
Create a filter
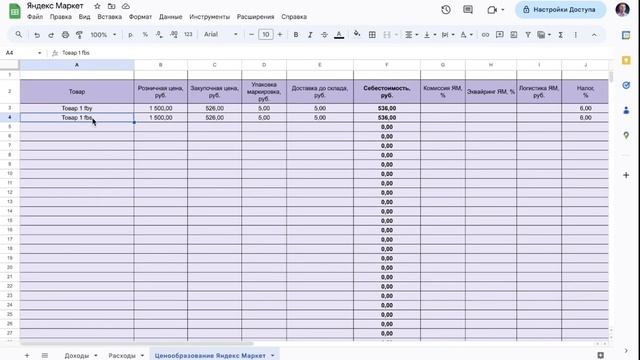528,35
